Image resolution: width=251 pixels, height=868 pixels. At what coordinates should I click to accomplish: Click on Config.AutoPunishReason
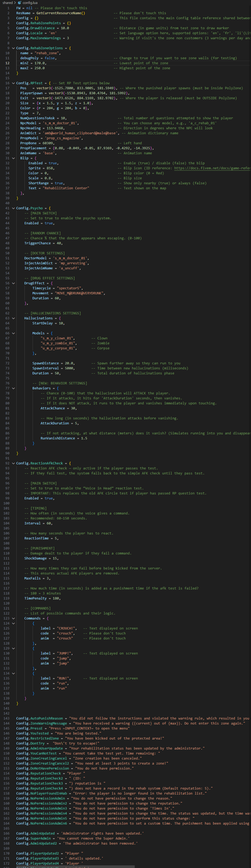click(x=39, y=718)
